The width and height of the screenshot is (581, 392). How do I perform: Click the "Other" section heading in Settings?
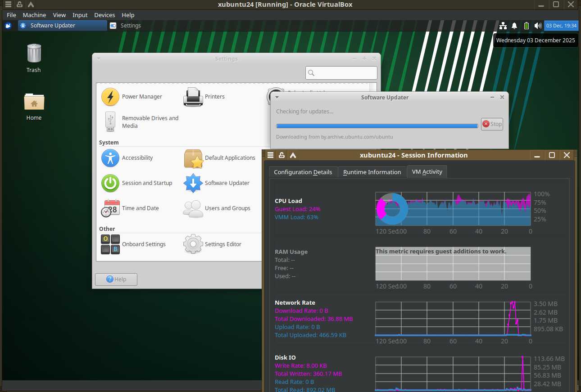pos(107,229)
